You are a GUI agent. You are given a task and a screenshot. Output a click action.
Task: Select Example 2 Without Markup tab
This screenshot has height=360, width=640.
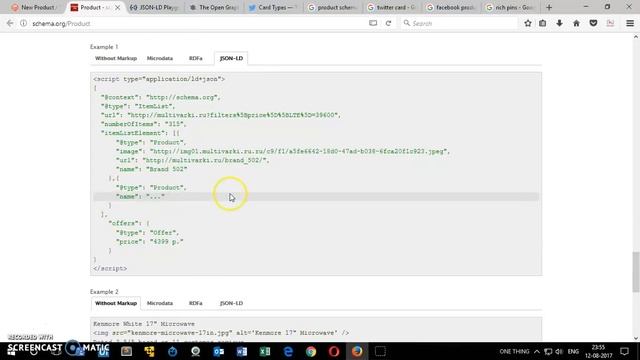(116, 303)
